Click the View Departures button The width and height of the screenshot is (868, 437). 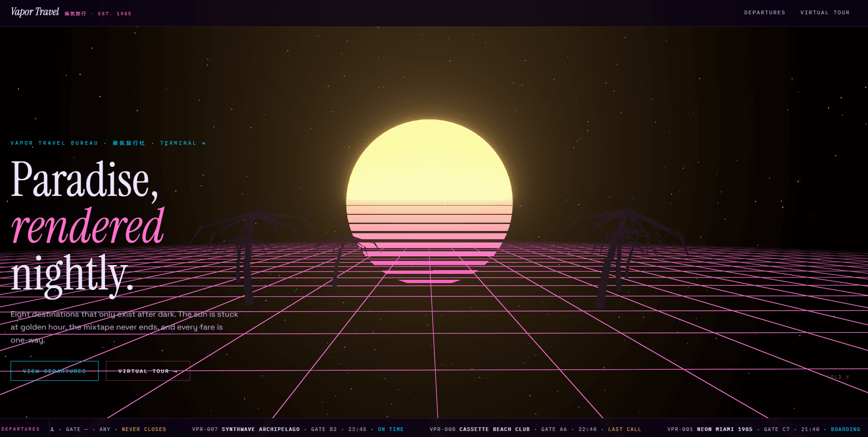[x=54, y=371]
